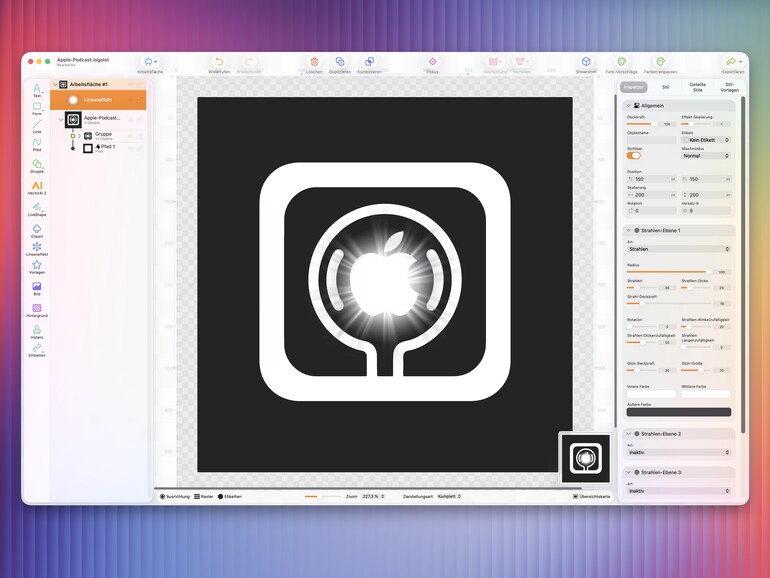Click the Exportieren button
770x578 pixels.
(x=733, y=64)
